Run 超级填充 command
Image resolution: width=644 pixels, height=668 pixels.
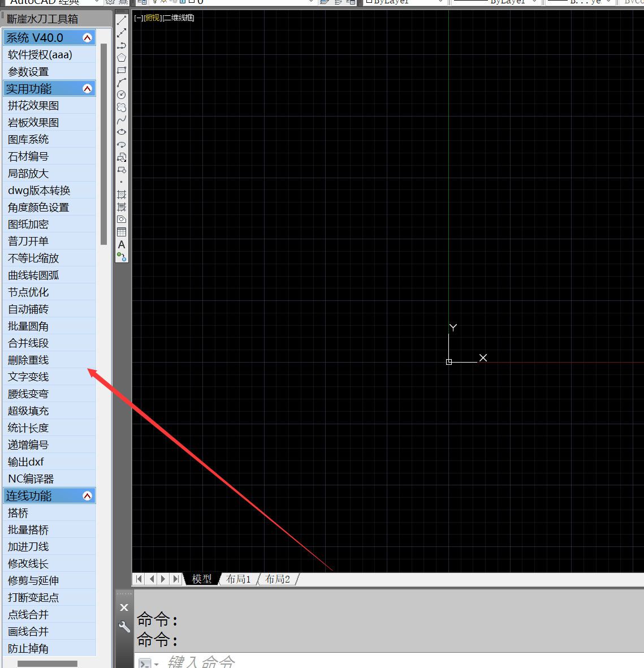pos(49,411)
